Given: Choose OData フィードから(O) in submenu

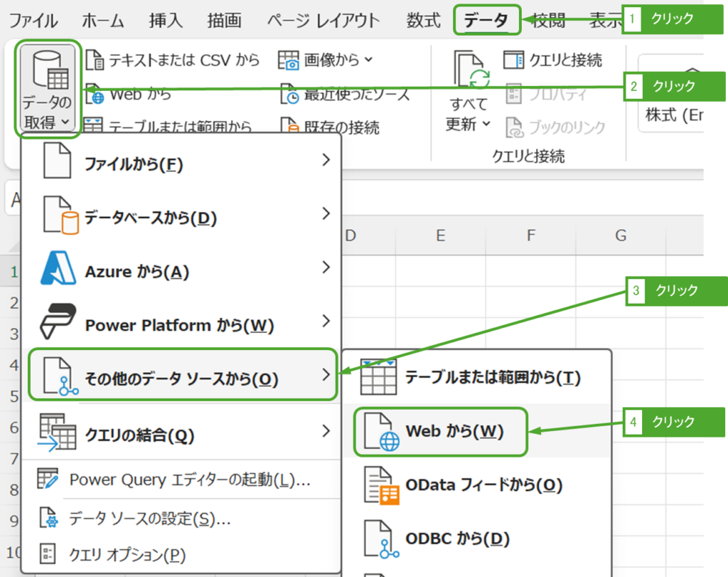Looking at the screenshot, I should tap(477, 485).
